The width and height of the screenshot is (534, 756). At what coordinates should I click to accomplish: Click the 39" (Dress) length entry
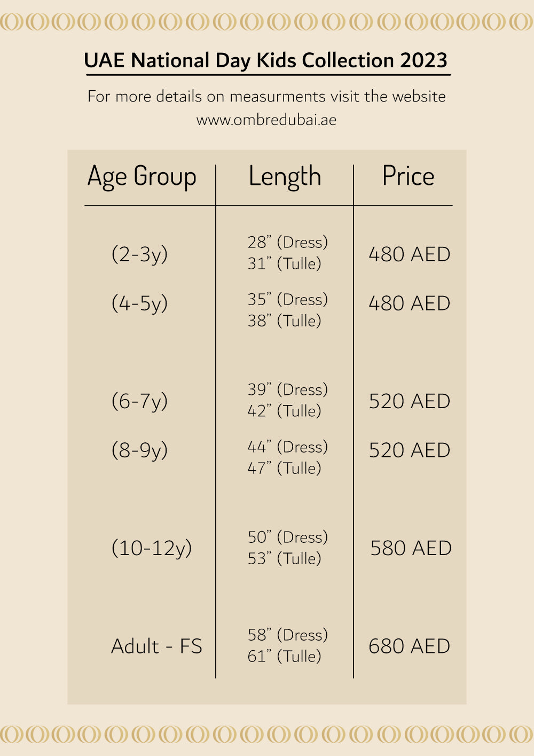coord(287,389)
